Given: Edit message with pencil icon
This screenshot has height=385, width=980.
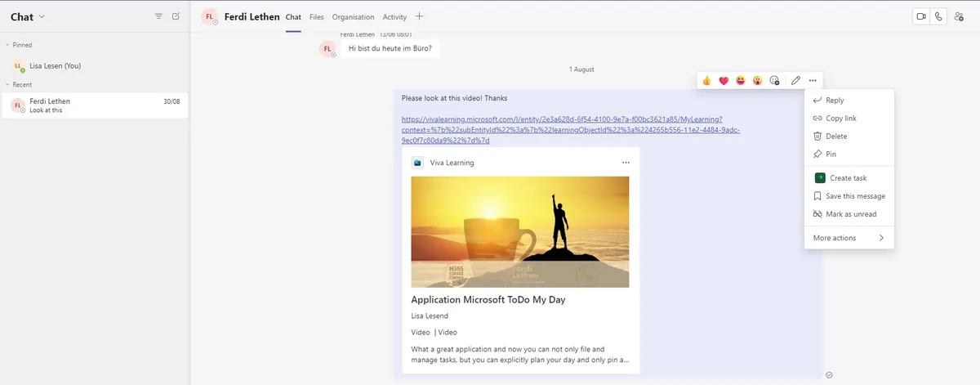Looking at the screenshot, I should coord(795,80).
